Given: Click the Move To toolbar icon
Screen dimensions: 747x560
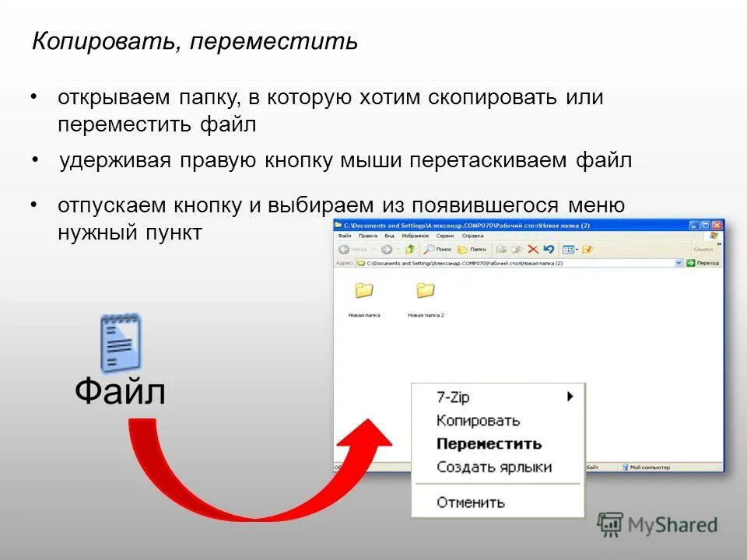Looking at the screenshot, I should [501, 249].
